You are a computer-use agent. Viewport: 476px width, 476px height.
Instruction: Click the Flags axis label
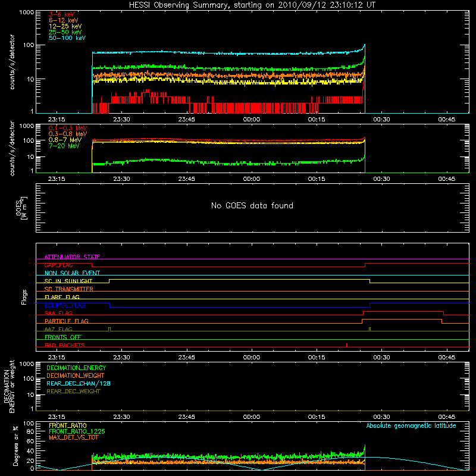(x=24, y=297)
